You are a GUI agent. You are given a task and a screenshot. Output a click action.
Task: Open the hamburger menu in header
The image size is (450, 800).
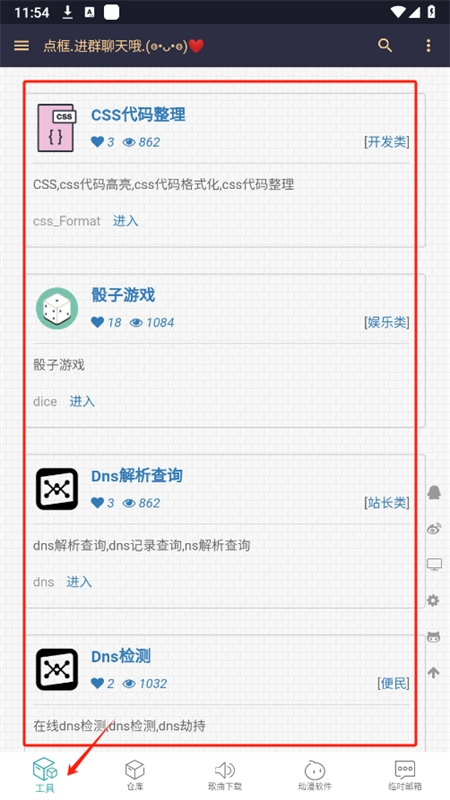click(21, 45)
